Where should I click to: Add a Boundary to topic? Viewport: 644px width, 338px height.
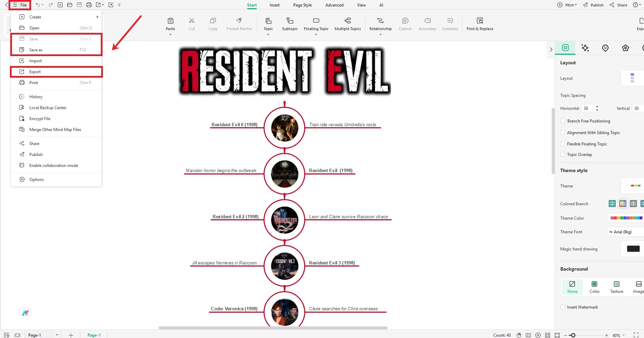click(428, 24)
